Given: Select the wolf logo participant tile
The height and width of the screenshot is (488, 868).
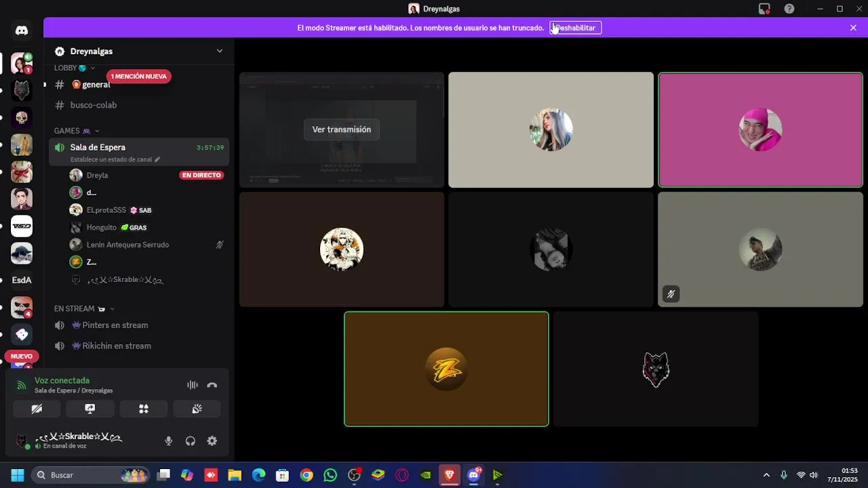Looking at the screenshot, I should [656, 369].
